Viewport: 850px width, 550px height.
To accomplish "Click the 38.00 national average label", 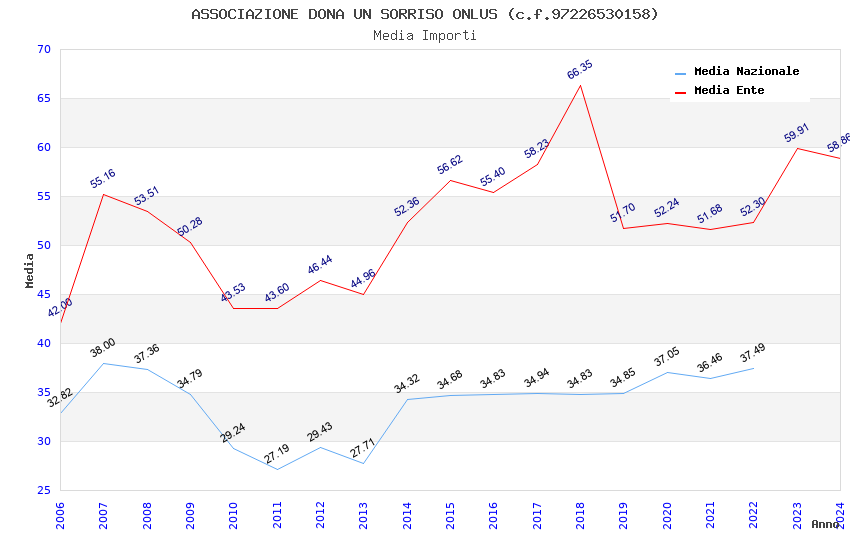I will (102, 347).
